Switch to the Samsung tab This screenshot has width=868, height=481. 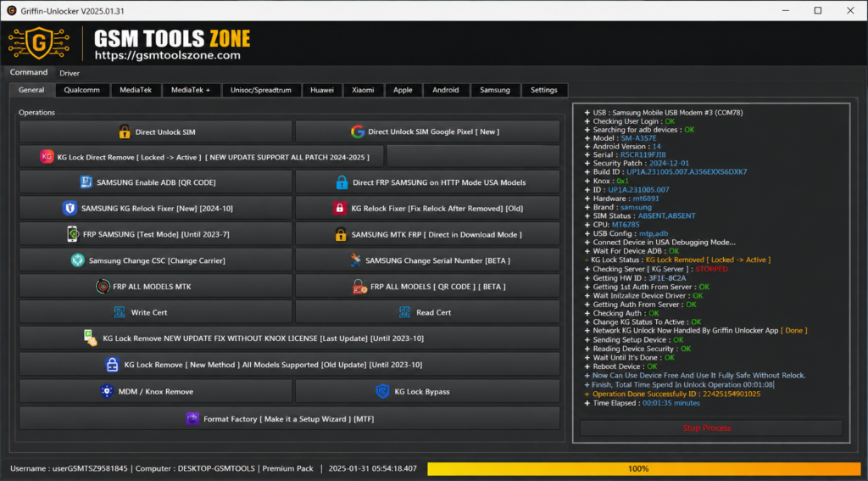[495, 90]
